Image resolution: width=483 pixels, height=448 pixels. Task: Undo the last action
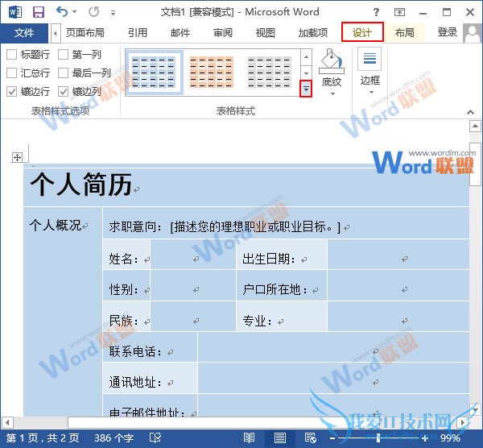(62, 12)
